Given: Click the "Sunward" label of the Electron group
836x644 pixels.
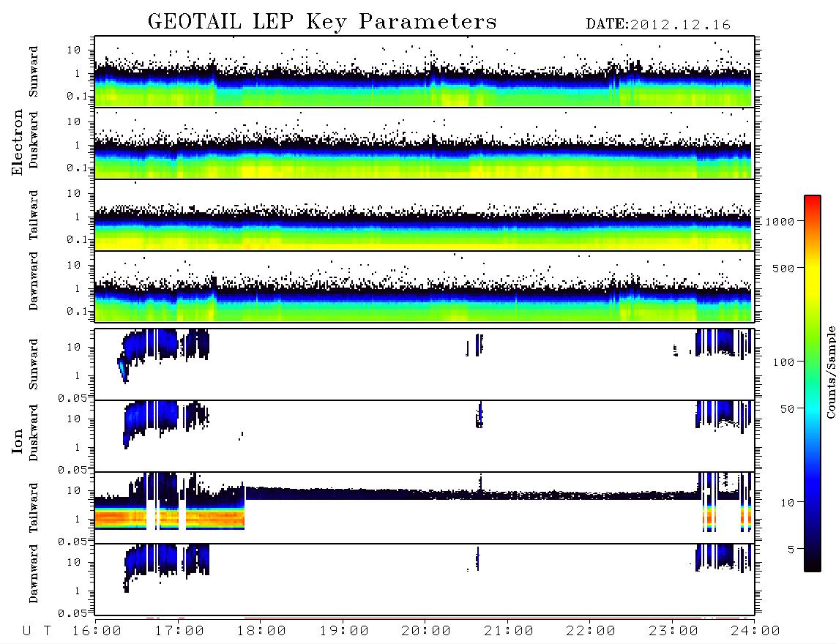Looking at the screenshot, I should [34, 72].
